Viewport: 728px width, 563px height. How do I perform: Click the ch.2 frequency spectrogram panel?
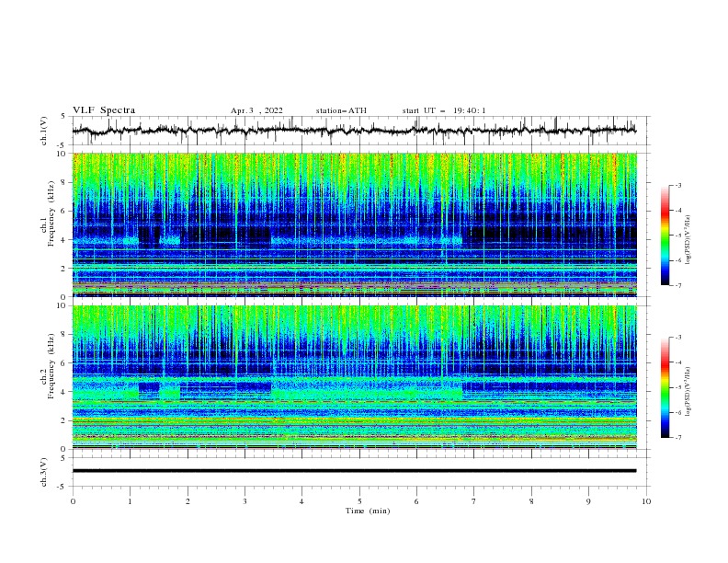tap(355, 377)
